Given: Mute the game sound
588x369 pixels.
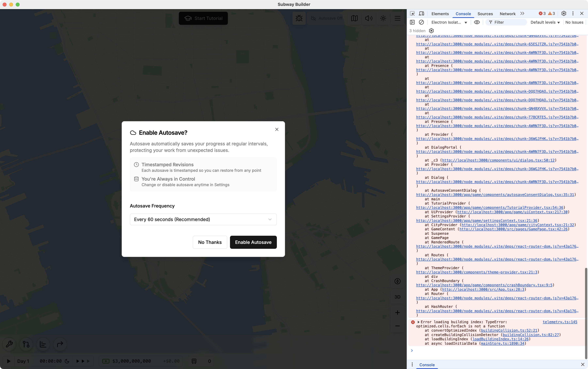Looking at the screenshot, I should 369,18.
